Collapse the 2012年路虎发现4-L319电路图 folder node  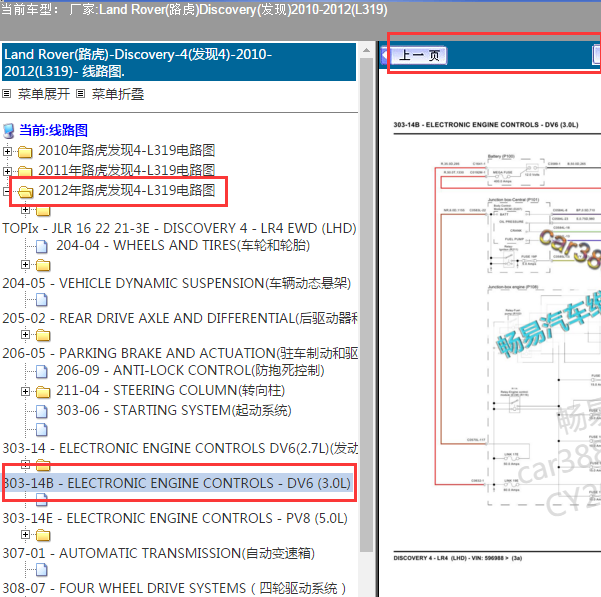[x=6, y=191]
